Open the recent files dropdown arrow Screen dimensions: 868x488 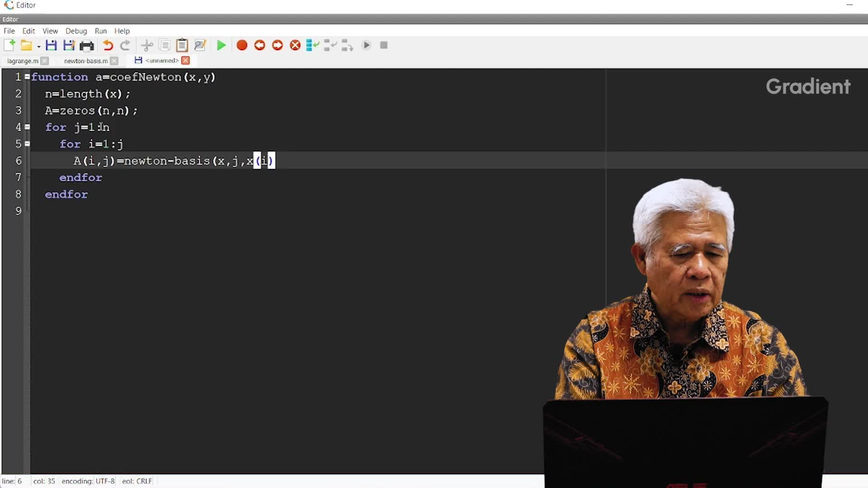pos(39,47)
